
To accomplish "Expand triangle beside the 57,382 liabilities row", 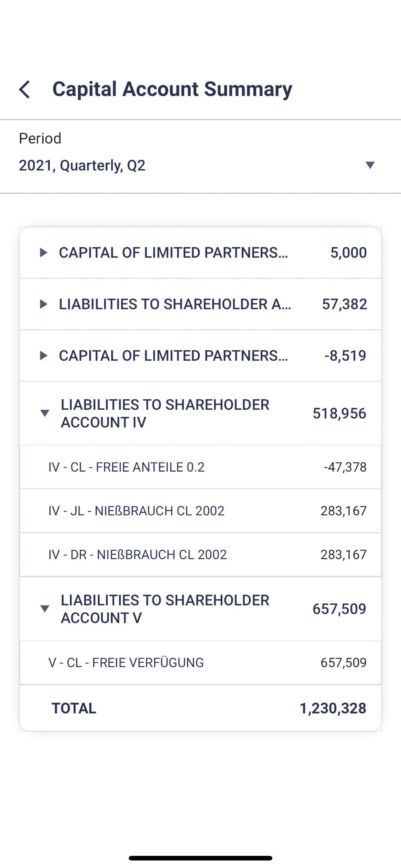I will coord(43,304).
